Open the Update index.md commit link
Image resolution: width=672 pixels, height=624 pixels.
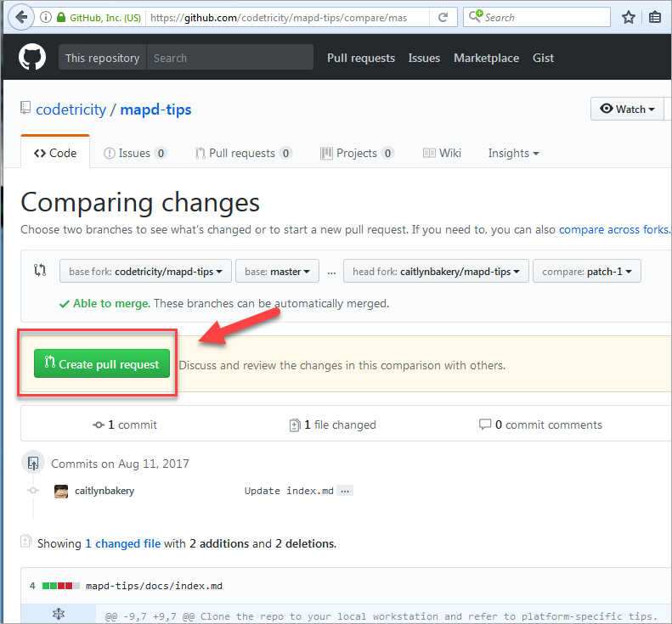click(x=289, y=491)
